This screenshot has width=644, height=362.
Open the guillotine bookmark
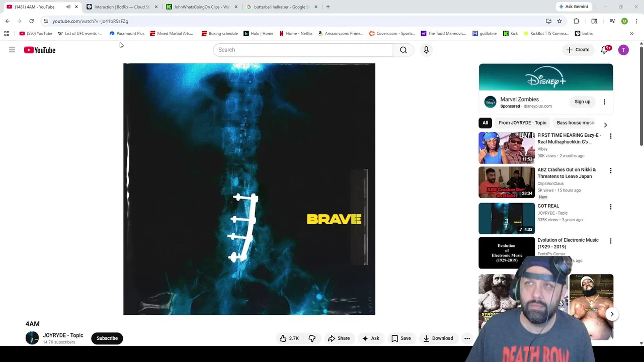pyautogui.click(x=485, y=34)
